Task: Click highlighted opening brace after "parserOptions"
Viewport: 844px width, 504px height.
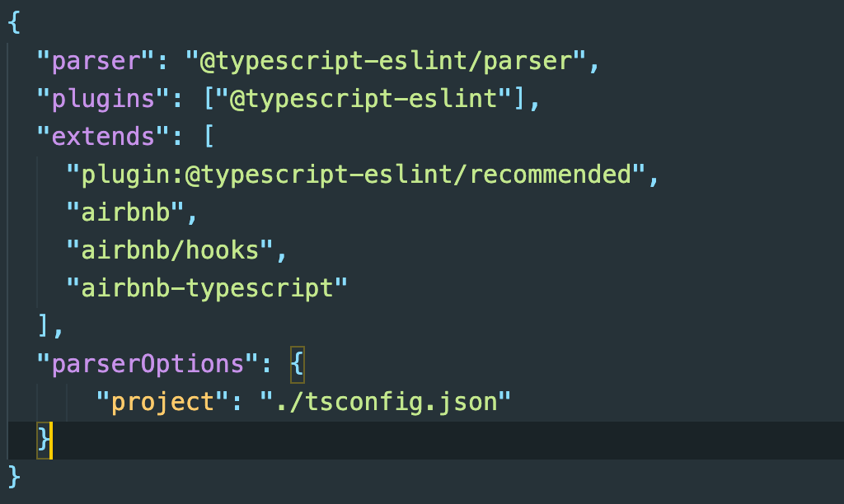Action: tap(297, 365)
